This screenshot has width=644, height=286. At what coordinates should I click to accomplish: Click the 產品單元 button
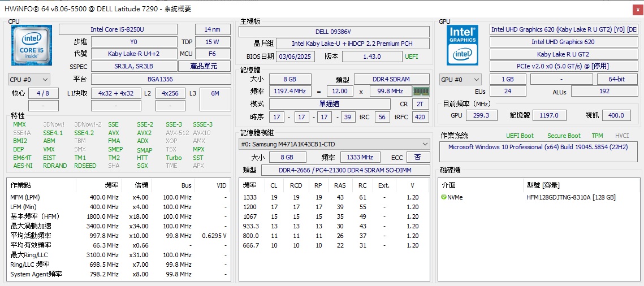click(205, 66)
